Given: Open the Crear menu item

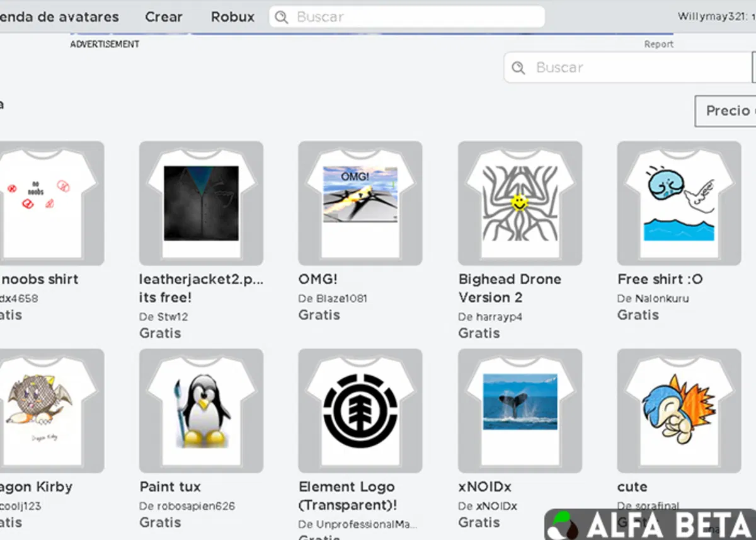Looking at the screenshot, I should (x=164, y=17).
